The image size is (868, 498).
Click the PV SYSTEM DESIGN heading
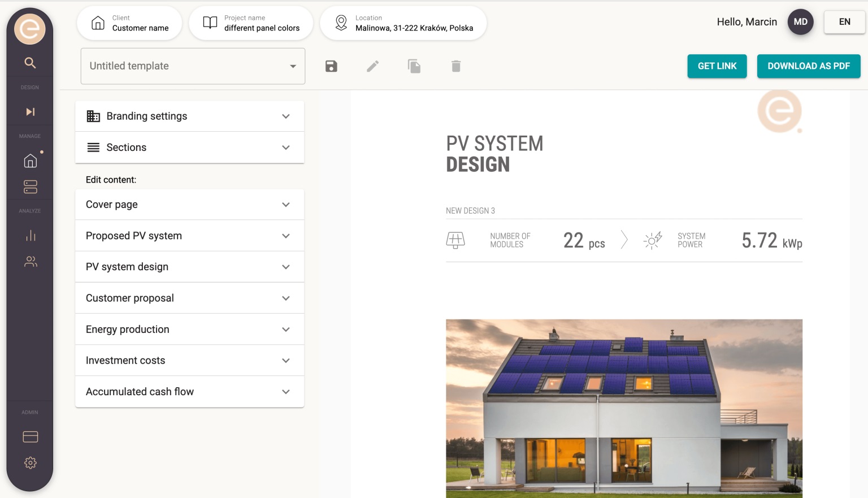(x=494, y=154)
